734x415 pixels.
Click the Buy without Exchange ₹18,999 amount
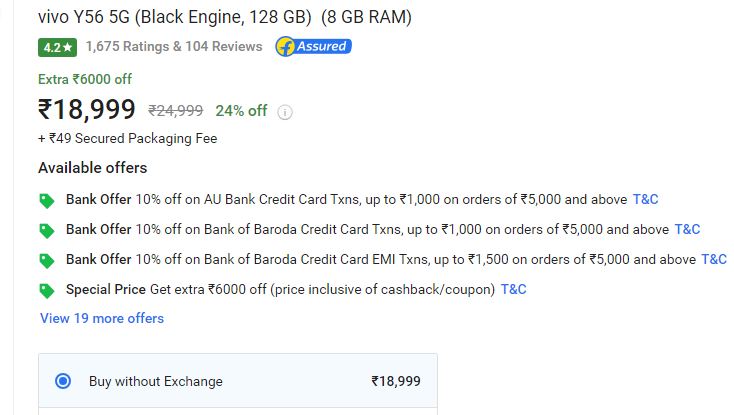point(396,381)
